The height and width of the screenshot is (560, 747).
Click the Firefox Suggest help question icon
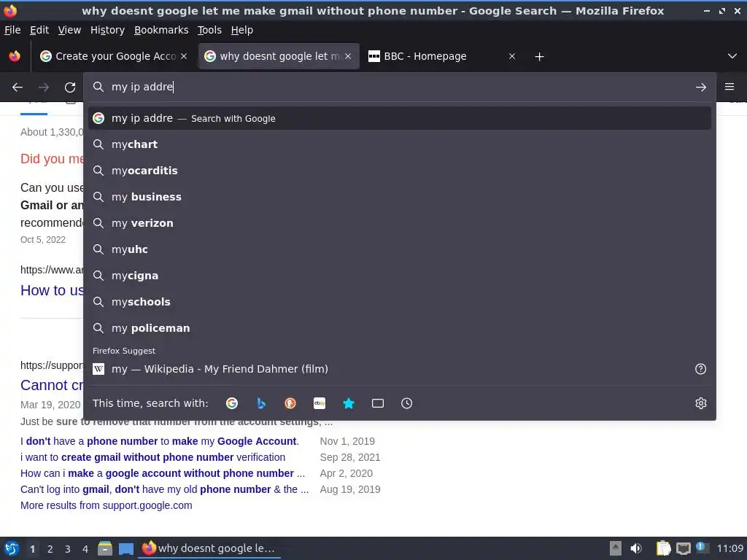pos(701,369)
